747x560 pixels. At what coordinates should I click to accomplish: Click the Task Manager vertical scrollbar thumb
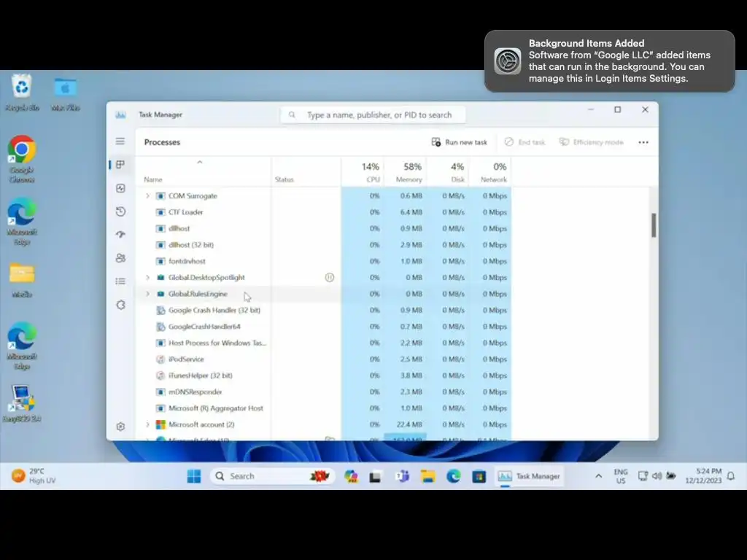coord(654,225)
